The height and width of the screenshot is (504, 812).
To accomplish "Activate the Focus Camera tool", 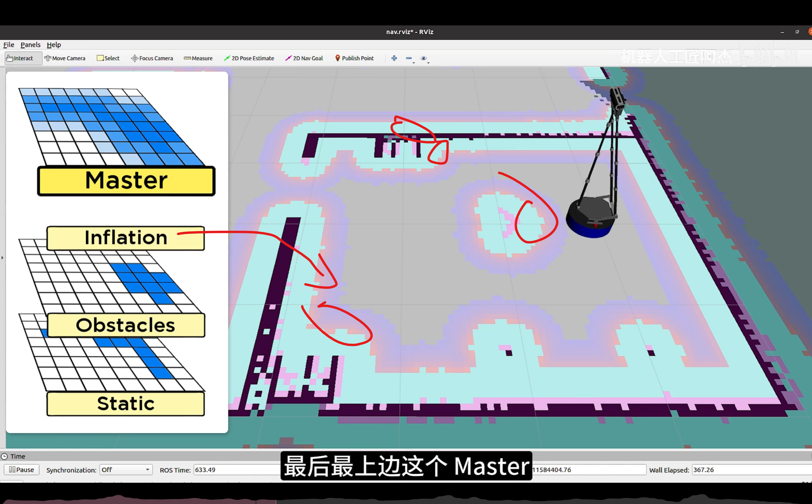I will (x=152, y=58).
